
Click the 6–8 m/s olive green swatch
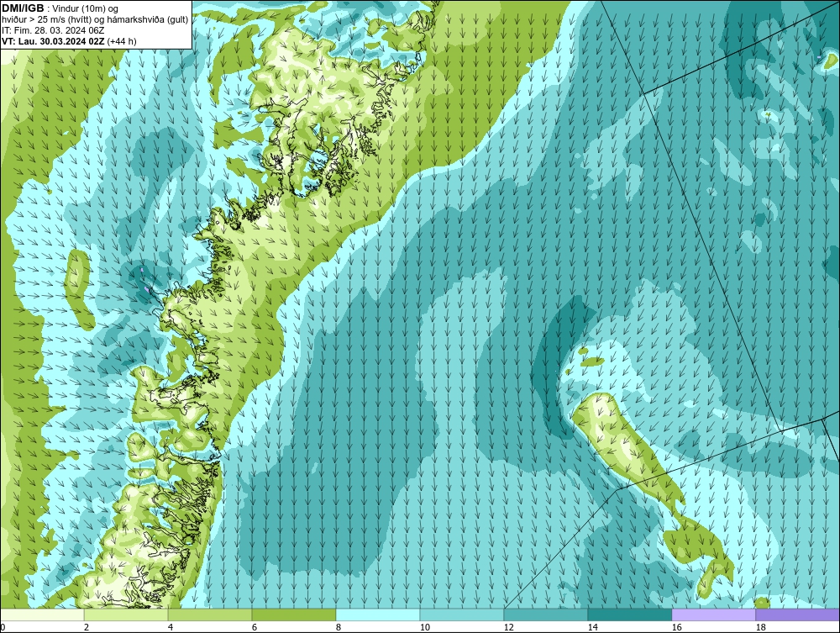point(294,615)
